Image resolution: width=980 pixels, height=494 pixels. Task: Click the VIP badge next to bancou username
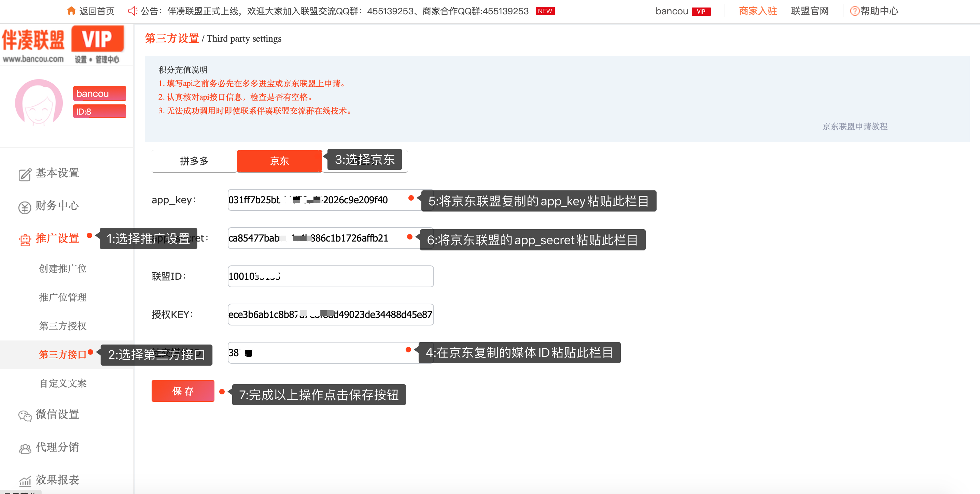[701, 11]
